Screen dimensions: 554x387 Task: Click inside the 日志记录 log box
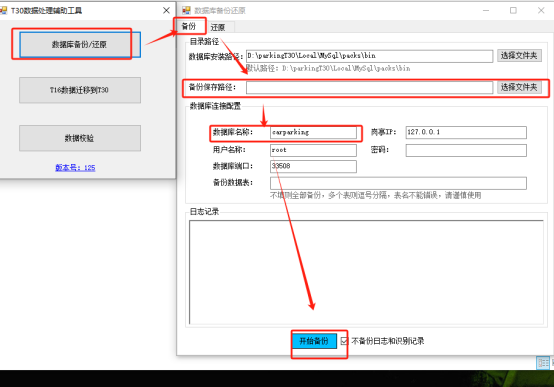[x=366, y=272]
